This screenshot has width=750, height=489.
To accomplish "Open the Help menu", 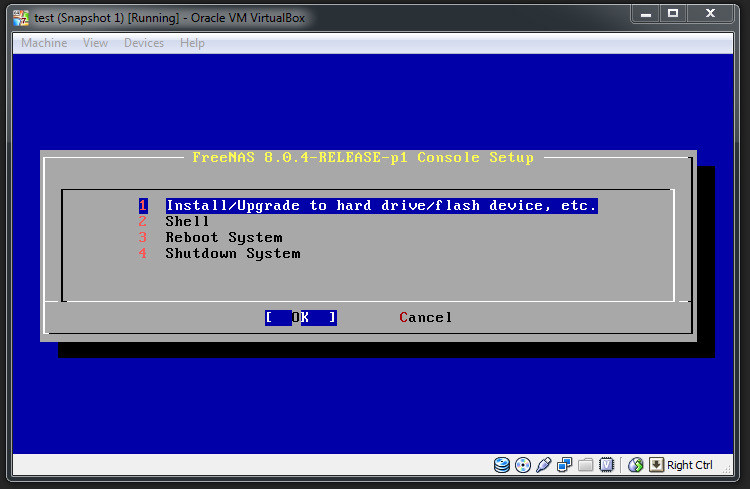I will coord(192,43).
